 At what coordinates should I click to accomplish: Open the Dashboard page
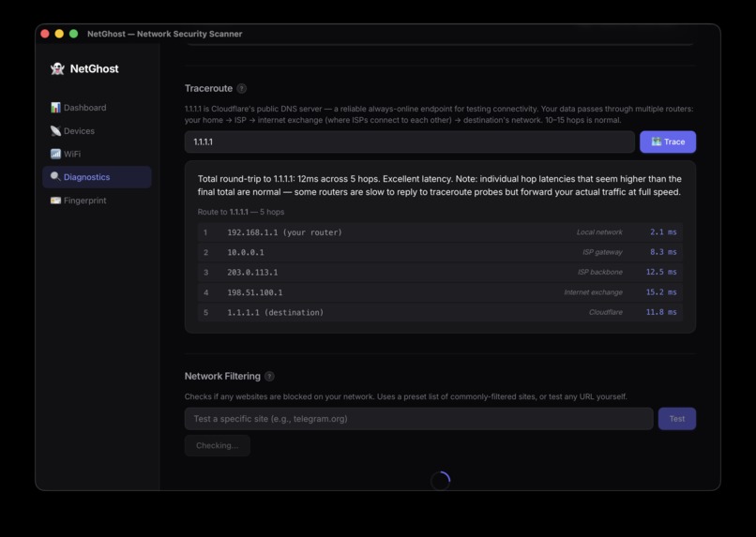point(97,108)
